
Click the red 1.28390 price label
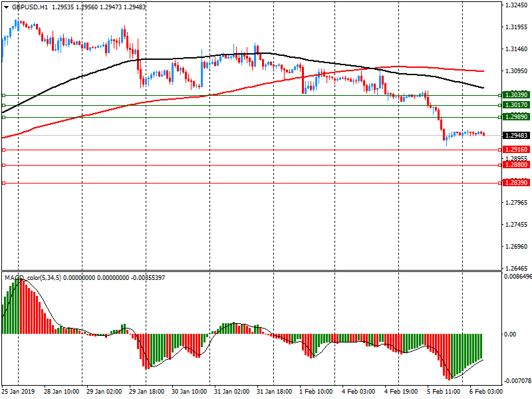click(516, 183)
